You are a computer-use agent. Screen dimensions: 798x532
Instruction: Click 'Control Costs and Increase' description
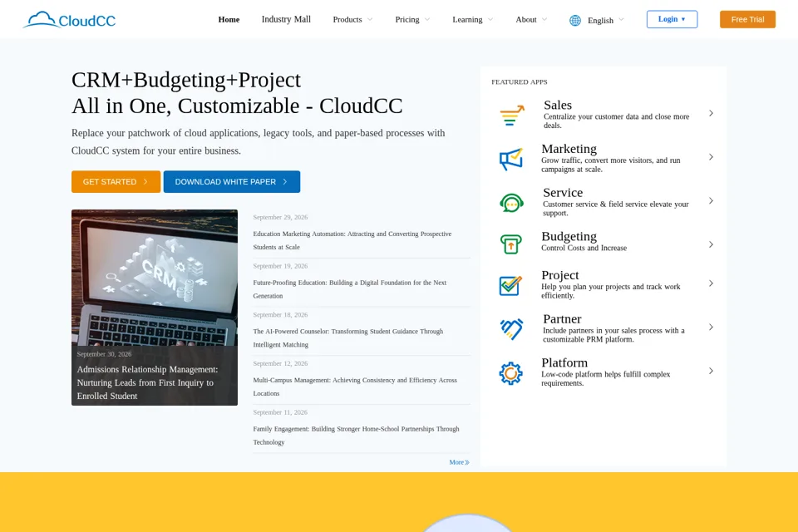pos(584,248)
